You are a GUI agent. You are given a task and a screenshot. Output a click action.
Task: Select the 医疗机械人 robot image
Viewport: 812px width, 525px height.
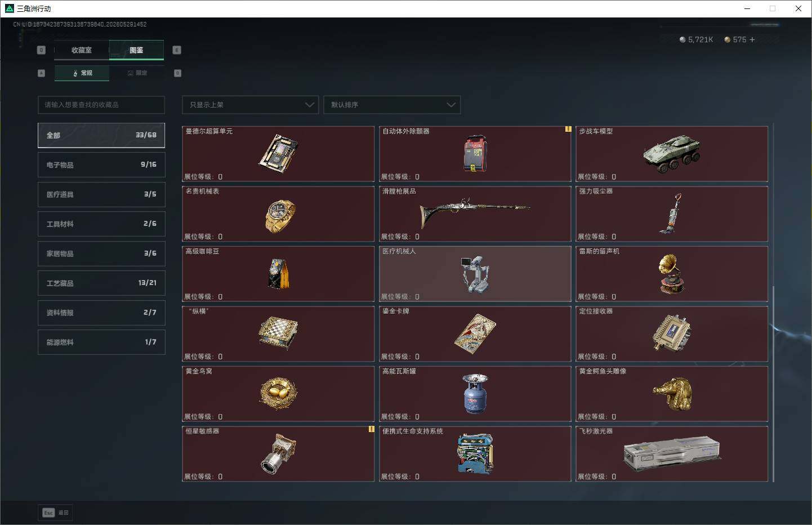[475, 274]
